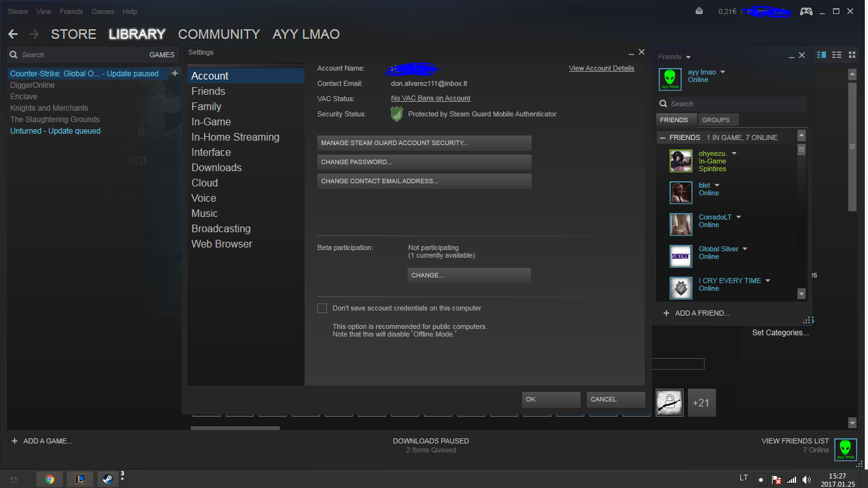Go forward with the right arrow

click(x=34, y=34)
